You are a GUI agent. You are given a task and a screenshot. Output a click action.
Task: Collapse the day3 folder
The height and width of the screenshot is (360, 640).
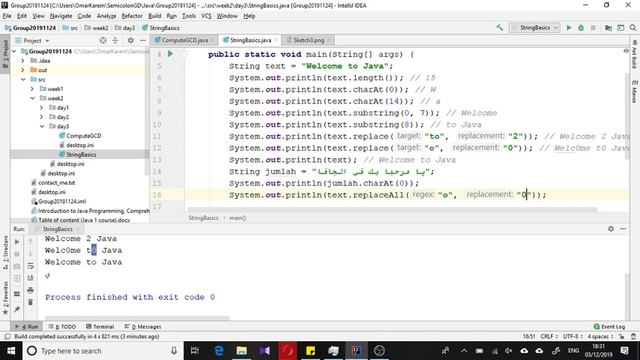42,126
